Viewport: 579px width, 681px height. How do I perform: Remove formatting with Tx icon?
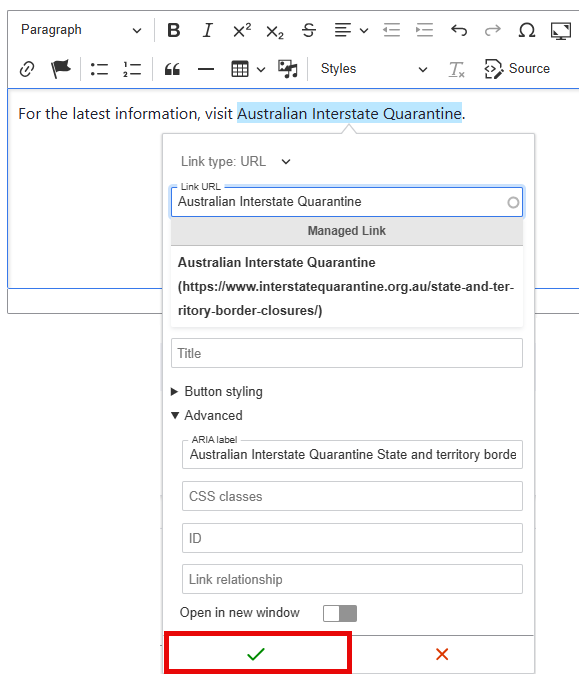pyautogui.click(x=457, y=69)
